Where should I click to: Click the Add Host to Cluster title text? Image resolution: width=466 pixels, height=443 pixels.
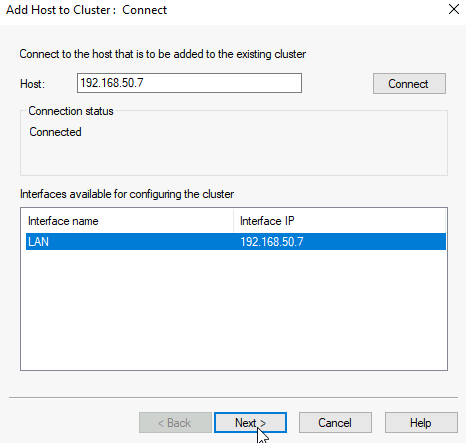pos(86,10)
